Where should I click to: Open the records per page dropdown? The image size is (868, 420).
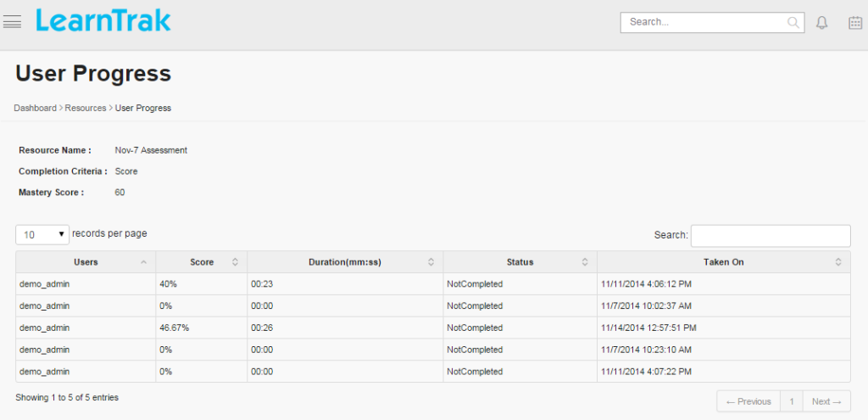tap(42, 234)
